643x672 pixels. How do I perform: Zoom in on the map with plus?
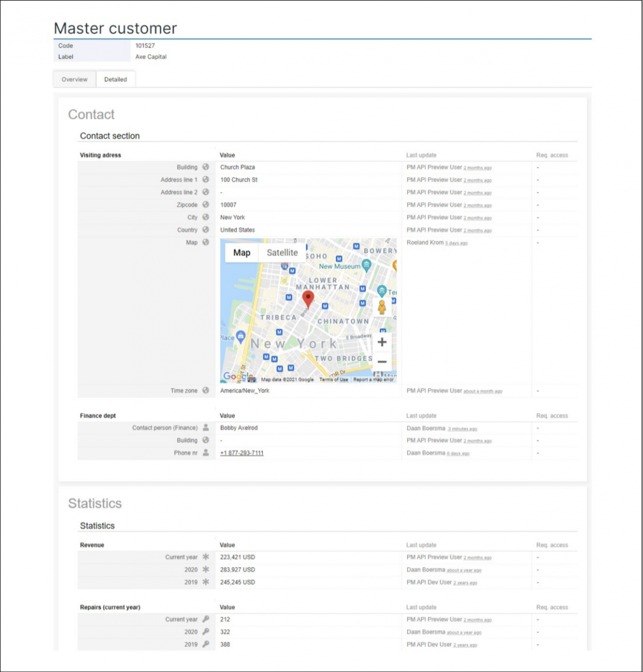tap(382, 342)
